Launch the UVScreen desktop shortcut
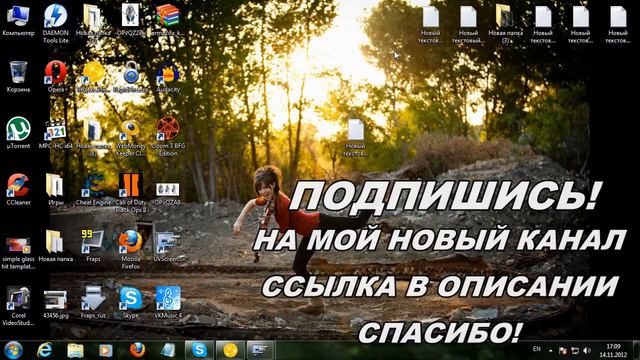Image resolution: width=640 pixels, height=360 pixels. [168, 246]
